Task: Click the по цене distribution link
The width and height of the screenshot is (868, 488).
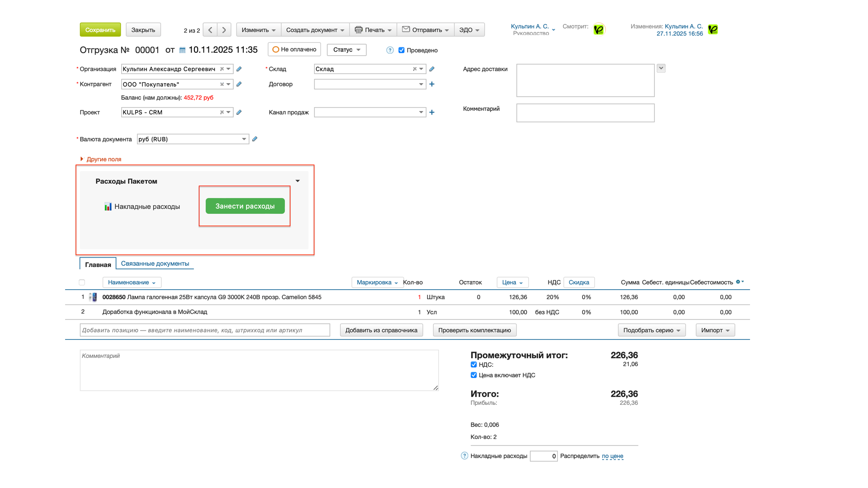Action: pyautogui.click(x=612, y=456)
